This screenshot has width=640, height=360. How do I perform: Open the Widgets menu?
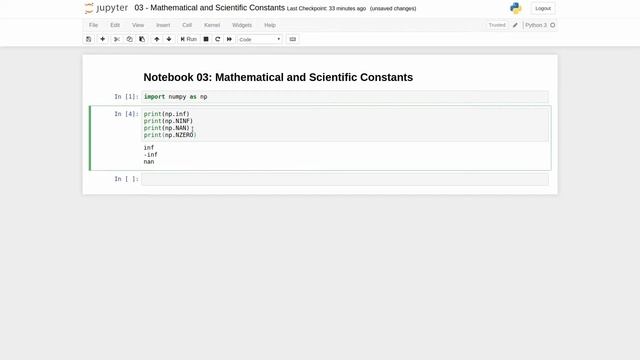tap(242, 25)
